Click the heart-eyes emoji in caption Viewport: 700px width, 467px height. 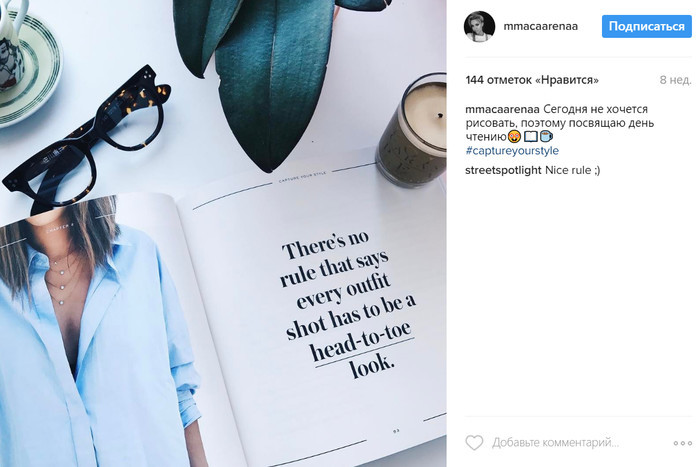515,136
